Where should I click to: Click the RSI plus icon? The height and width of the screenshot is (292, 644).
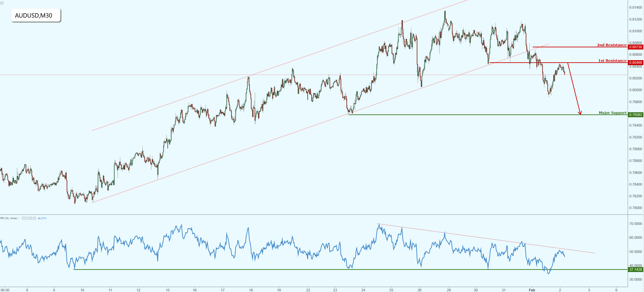[x=31, y=218]
